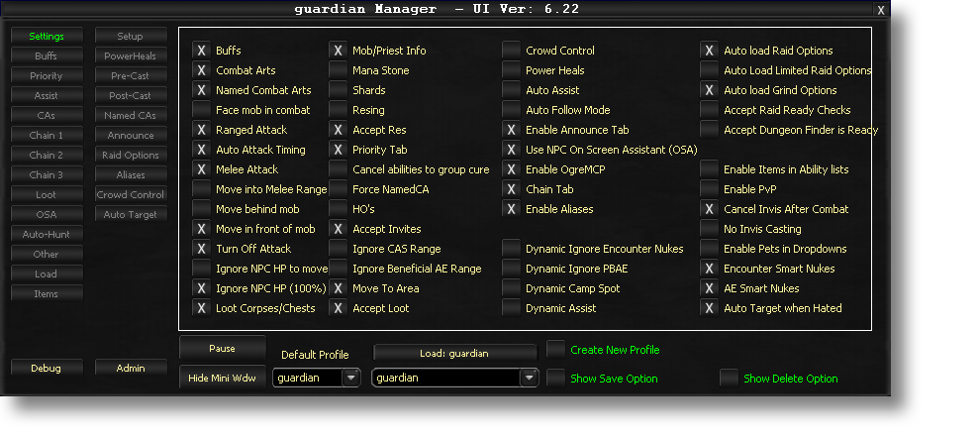Close the guardian Manager window
This screenshot has height=436, width=980.
coord(881,10)
